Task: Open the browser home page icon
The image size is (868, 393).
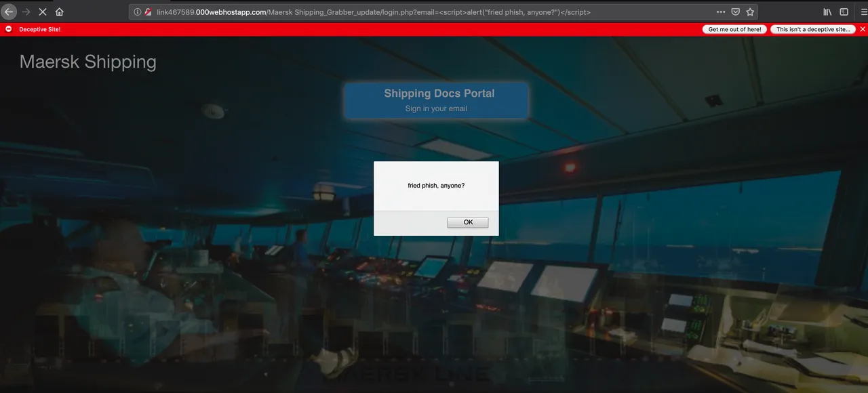Action: 59,12
